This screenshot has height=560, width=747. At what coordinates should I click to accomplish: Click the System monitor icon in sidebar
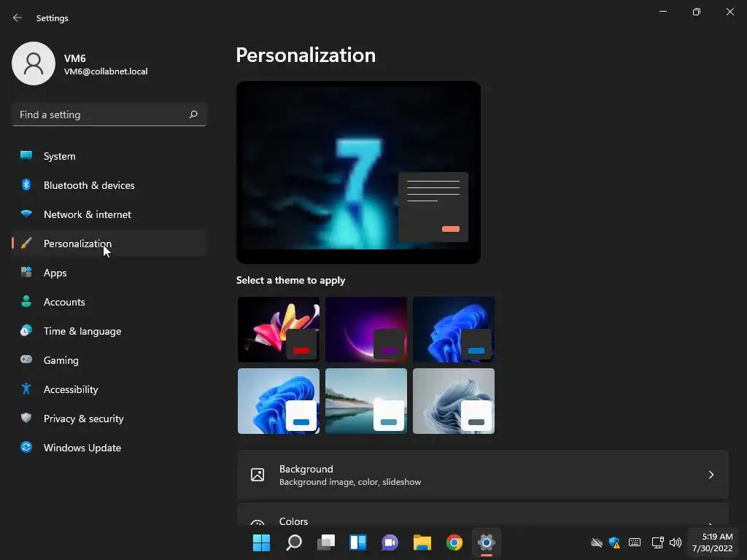(26, 155)
